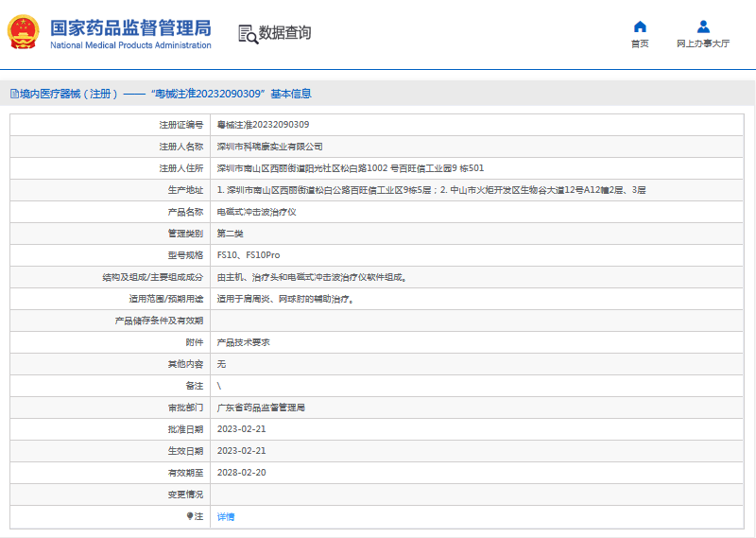The height and width of the screenshot is (538, 756).
Task: Select the 注册人住所 address value
Action: coord(351,168)
